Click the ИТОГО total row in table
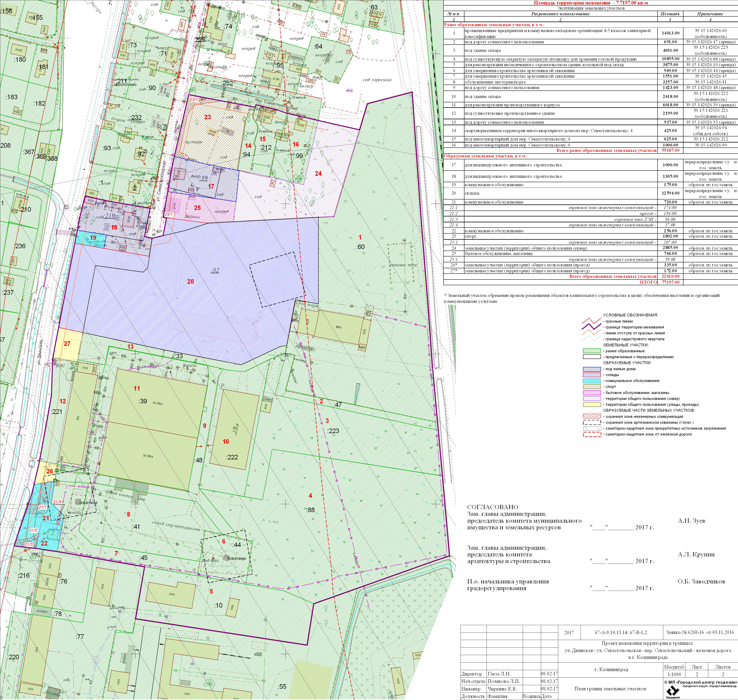The image size is (738, 700). (x=648, y=283)
